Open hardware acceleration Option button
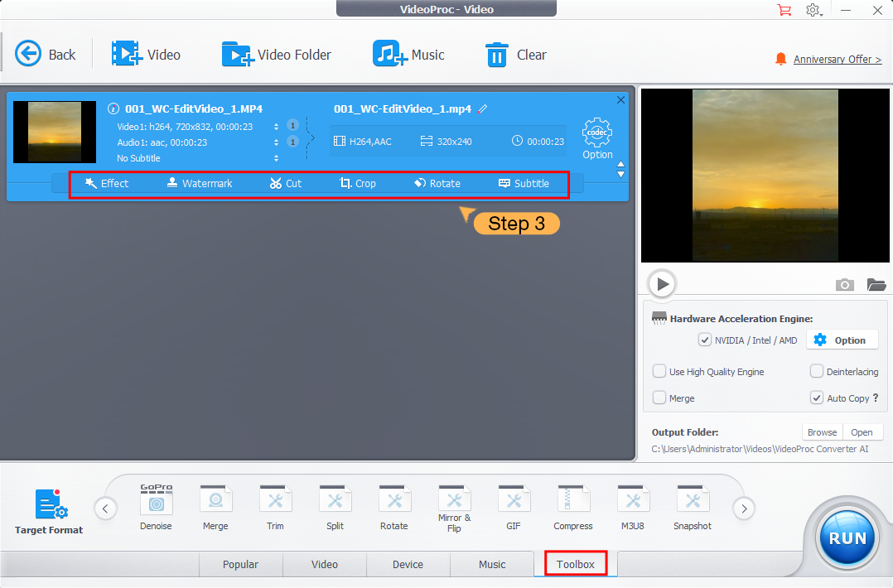893x588 pixels. pyautogui.click(x=842, y=340)
